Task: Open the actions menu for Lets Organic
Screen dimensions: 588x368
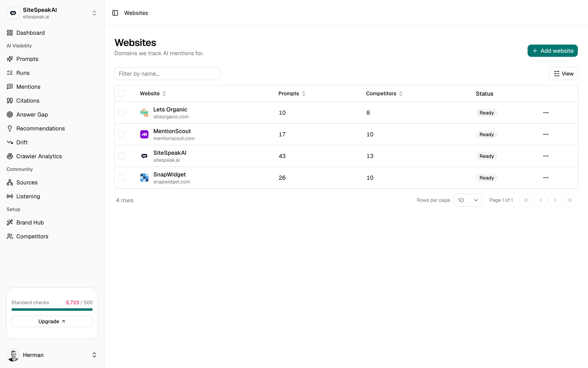Action: [x=546, y=113]
